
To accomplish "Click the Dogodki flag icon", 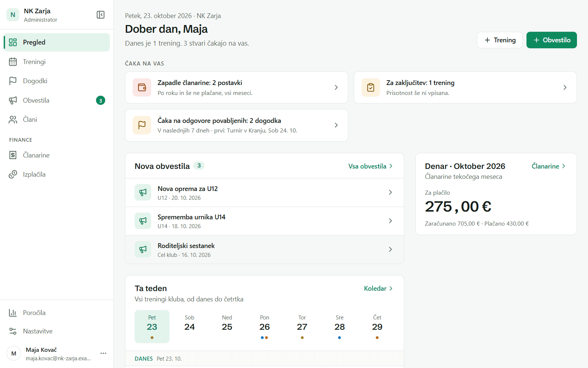I will [13, 81].
